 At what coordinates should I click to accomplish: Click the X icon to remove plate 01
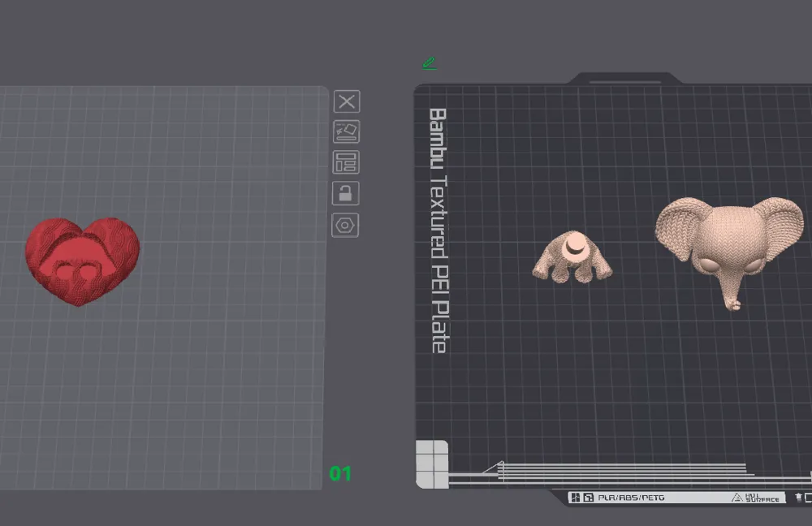click(347, 101)
